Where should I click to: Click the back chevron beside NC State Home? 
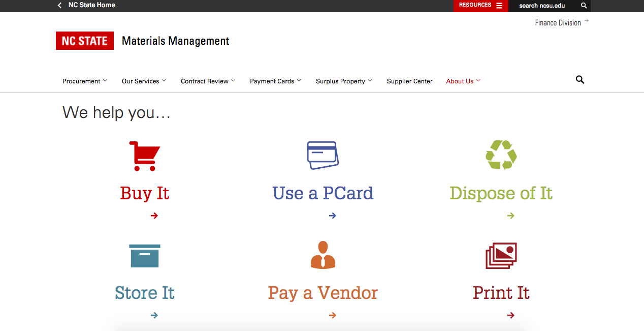pyautogui.click(x=59, y=5)
